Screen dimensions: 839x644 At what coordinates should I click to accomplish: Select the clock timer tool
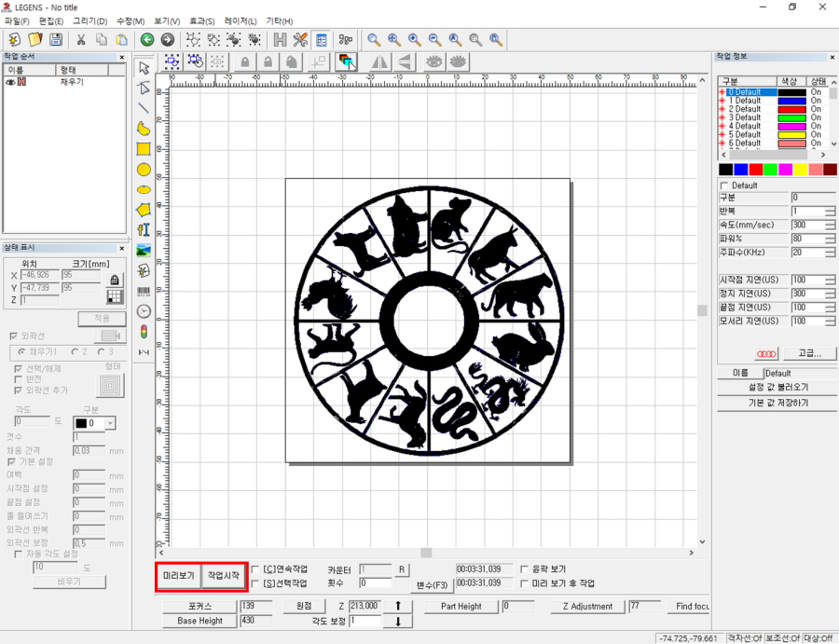pos(144,311)
